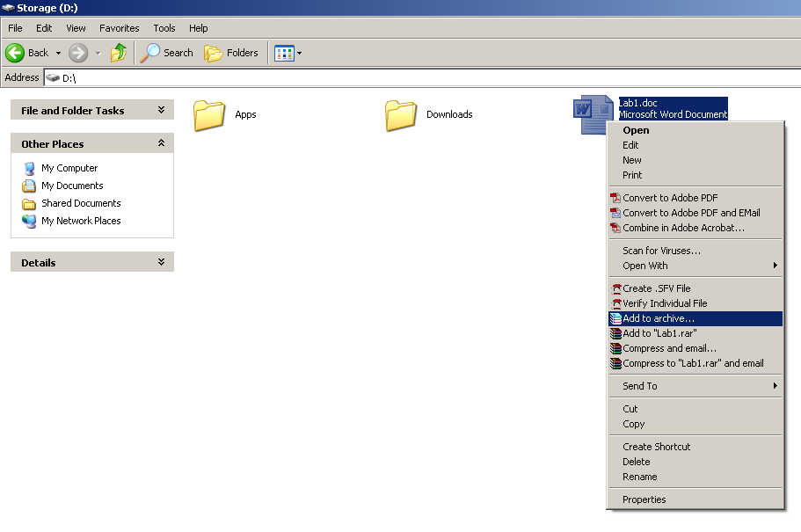Open the Views dropdown arrow
Screen dimensions: 801x532
(299, 53)
